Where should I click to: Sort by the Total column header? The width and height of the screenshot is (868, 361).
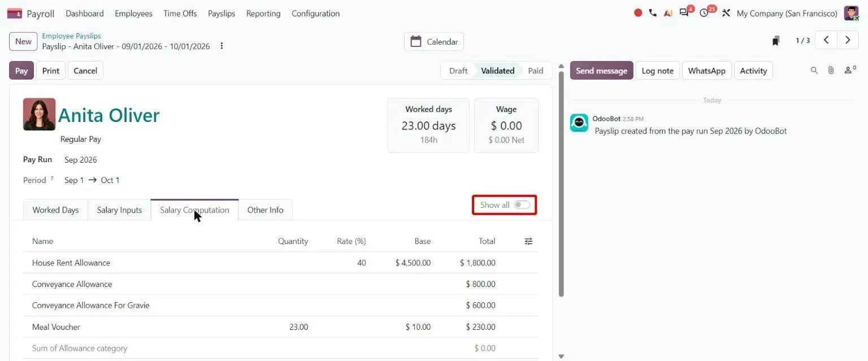click(x=487, y=241)
